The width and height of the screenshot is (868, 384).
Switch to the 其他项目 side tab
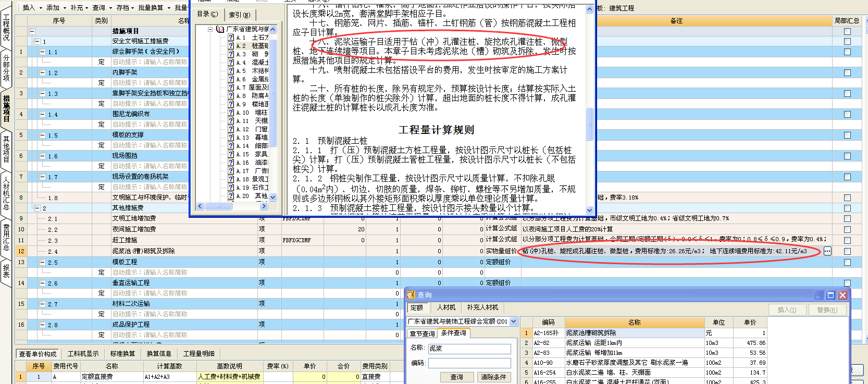coord(6,150)
